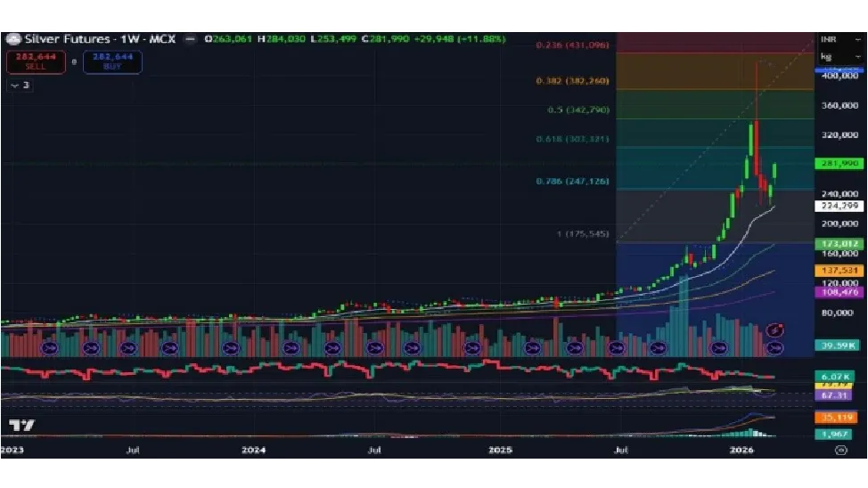Expand the collapsed indicators list showing 3
Image resolution: width=868 pixels, height=488 pixels.
(20, 85)
